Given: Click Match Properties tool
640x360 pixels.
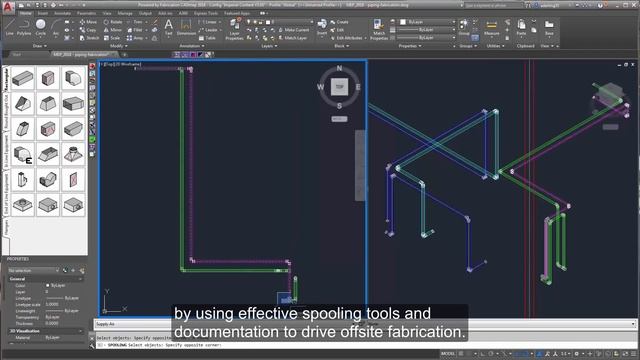Looking at the screenshot, I should tap(379, 29).
